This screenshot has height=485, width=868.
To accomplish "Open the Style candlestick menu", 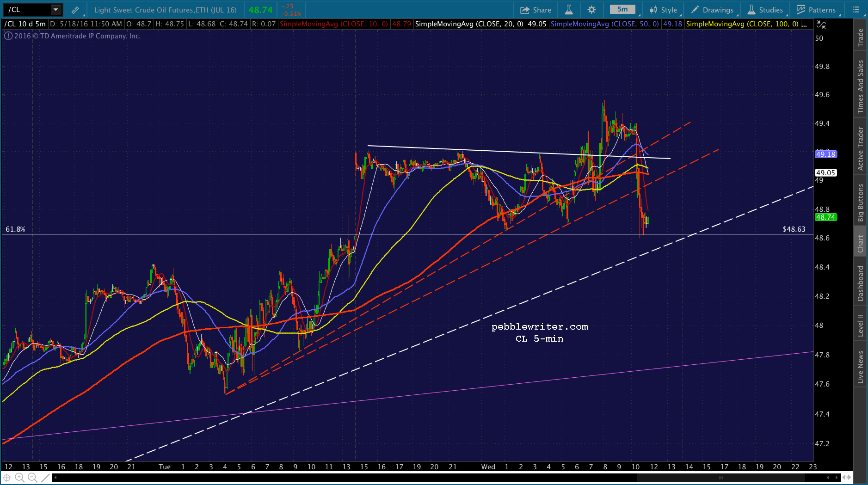I will click(x=663, y=10).
